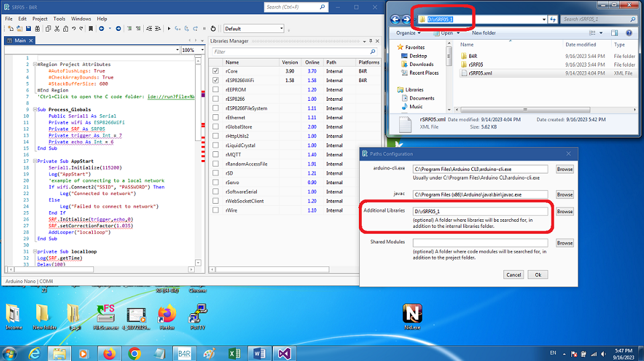This screenshot has width=644, height=361.
Task: Collapse the Sub Process_Globals block
Action: point(35,110)
